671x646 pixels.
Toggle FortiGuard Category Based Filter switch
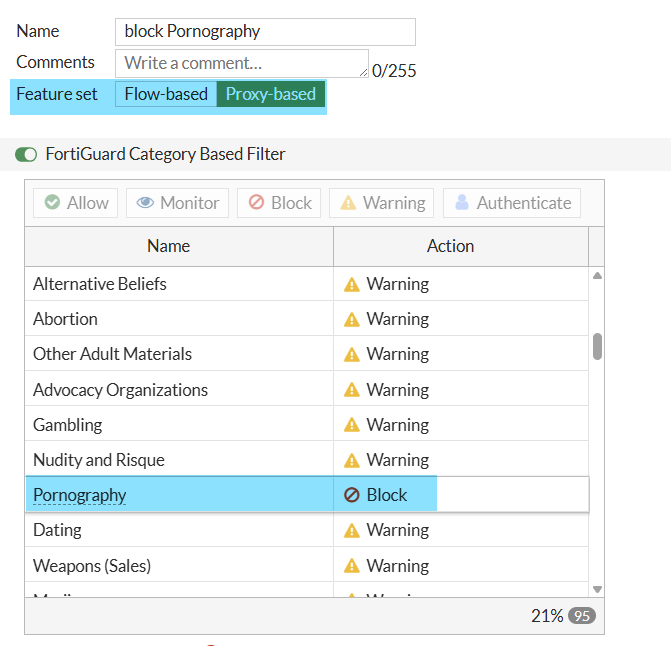pyautogui.click(x=26, y=154)
